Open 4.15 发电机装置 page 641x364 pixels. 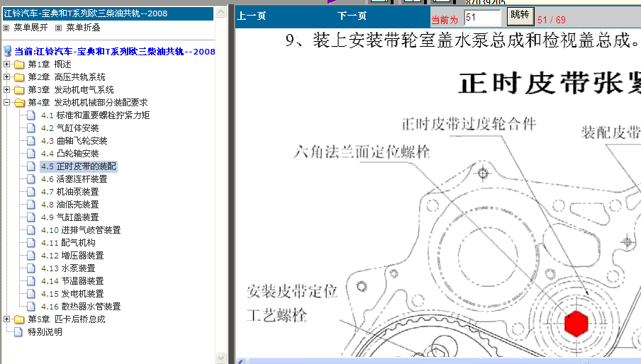[72, 293]
